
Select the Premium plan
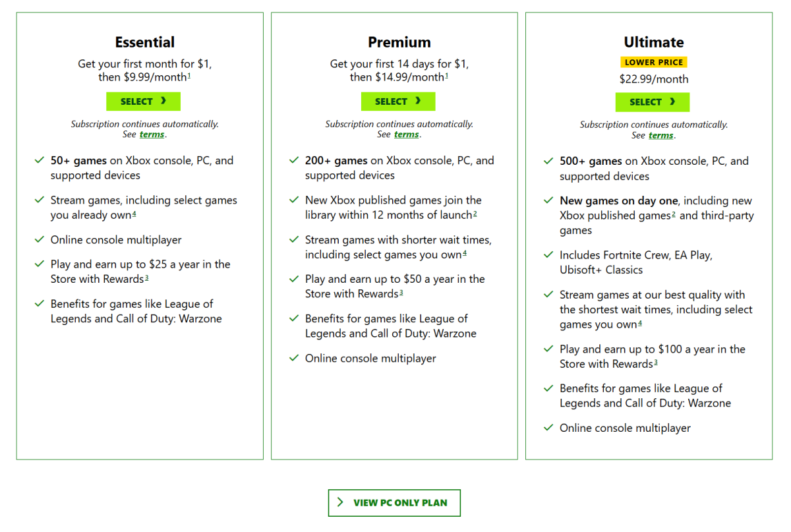pos(398,101)
